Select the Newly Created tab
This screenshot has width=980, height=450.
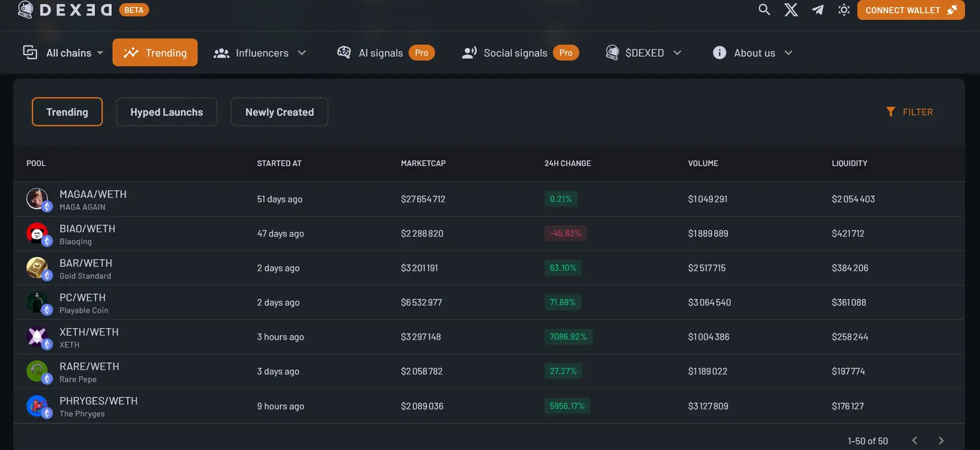(279, 112)
